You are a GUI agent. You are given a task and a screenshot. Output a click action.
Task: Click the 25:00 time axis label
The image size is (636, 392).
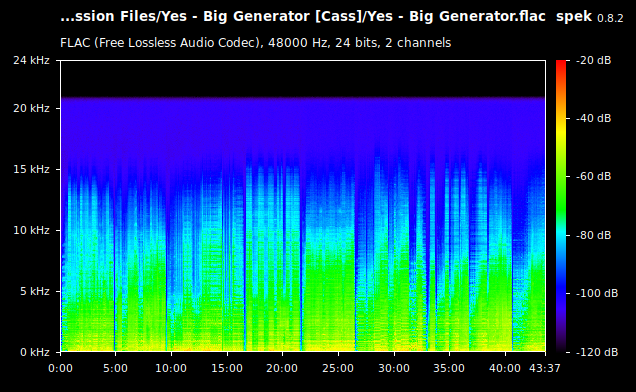pyautogui.click(x=338, y=368)
